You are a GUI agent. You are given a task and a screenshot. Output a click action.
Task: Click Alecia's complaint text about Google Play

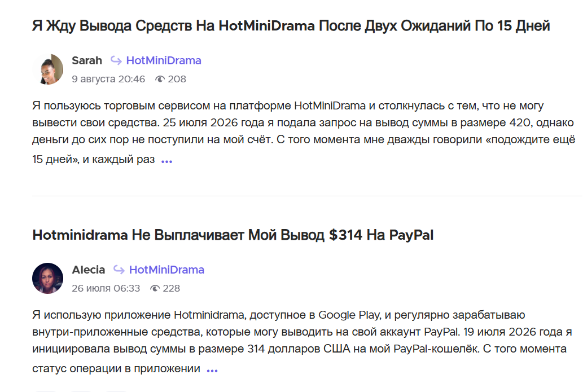302,341
